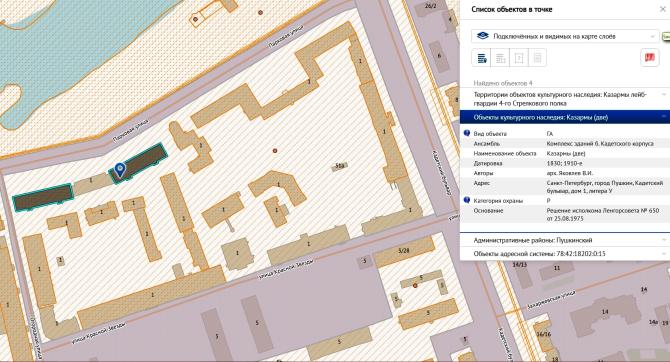This screenshot has height=362, width=670.
Task: Click the info icon beside Категория охраны
Action: [x=467, y=200]
